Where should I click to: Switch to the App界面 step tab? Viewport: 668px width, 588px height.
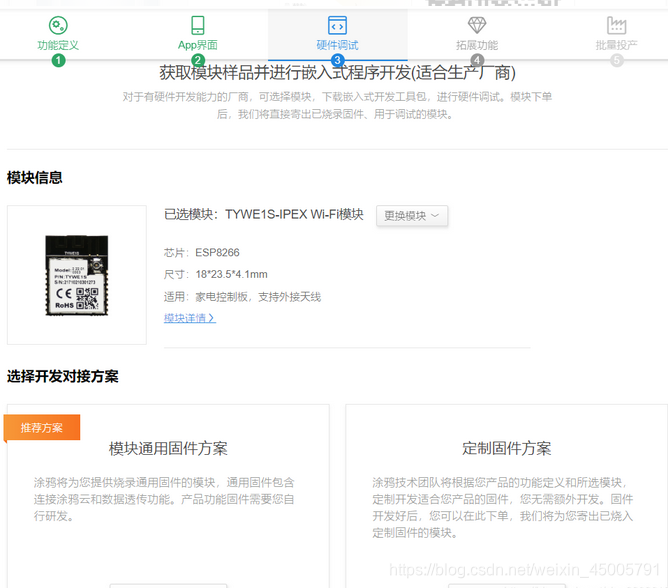(x=198, y=35)
